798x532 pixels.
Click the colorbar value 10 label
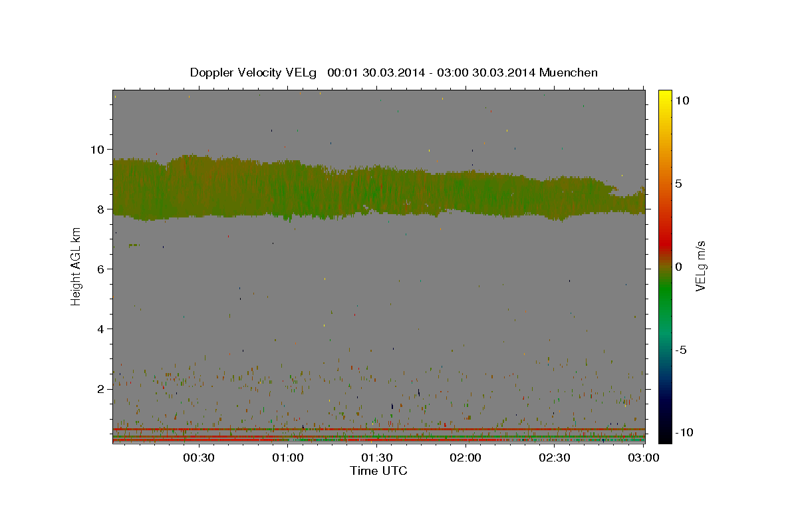tap(682, 100)
